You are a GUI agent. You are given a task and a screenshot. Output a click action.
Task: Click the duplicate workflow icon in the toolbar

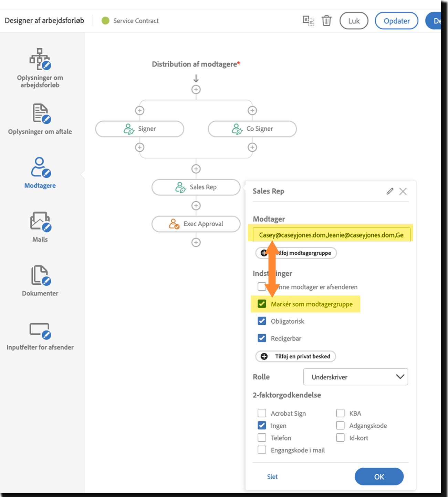tap(308, 21)
